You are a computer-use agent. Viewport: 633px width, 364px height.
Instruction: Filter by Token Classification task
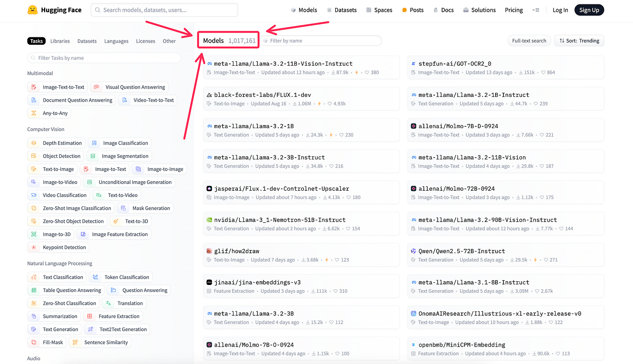[x=121, y=277]
